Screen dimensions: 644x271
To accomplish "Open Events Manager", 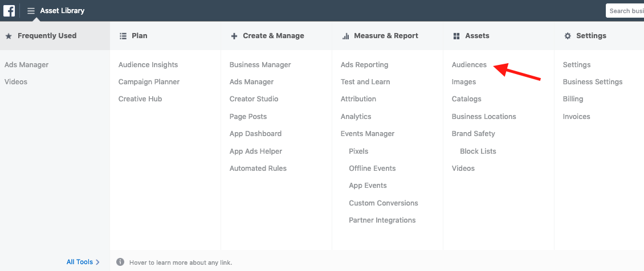I will (x=367, y=134).
